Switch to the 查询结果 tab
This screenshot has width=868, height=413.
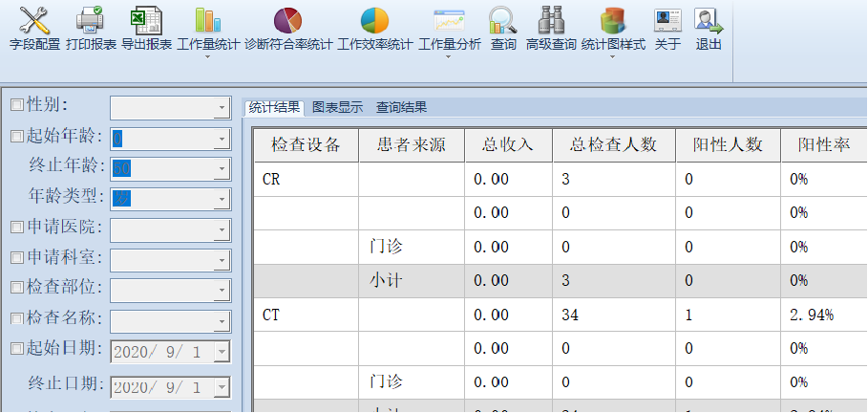(x=401, y=107)
